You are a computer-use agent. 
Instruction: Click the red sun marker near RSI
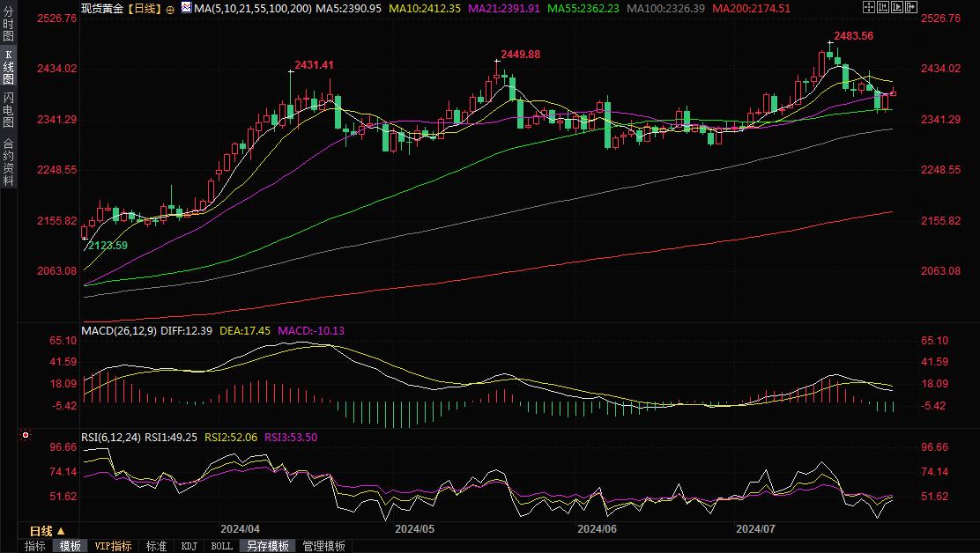pos(26,435)
